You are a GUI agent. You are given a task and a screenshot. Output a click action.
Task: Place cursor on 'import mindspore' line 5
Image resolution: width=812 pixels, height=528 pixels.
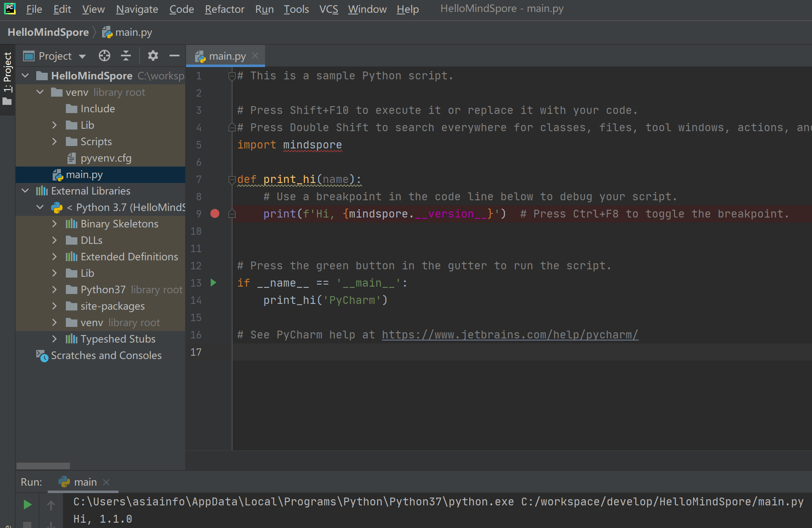pos(289,145)
